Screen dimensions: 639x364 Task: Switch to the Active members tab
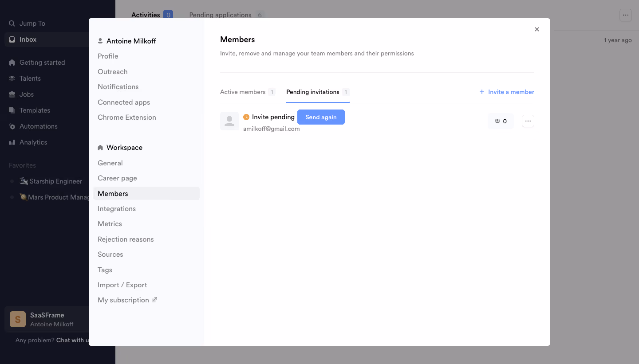click(x=248, y=92)
